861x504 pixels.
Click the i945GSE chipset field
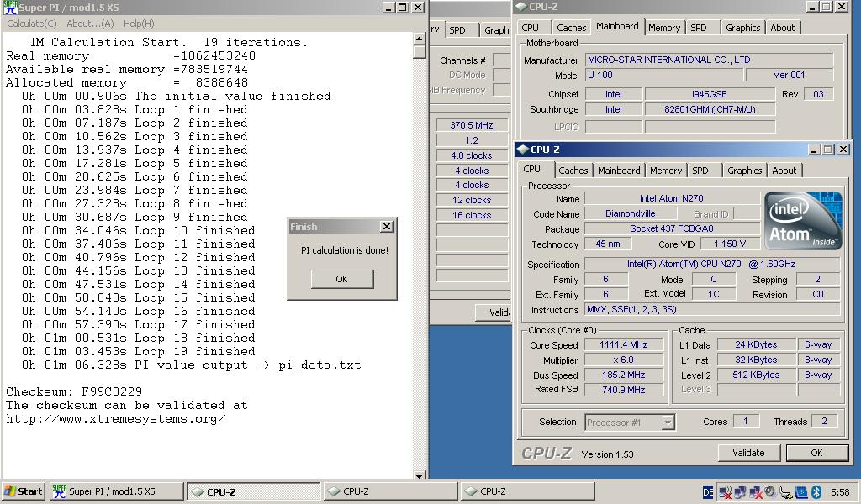(710, 94)
